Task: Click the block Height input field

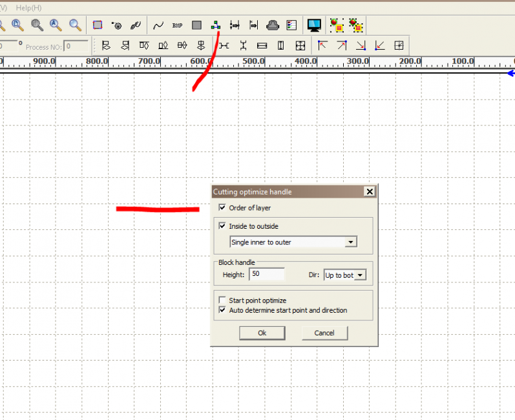Action: point(267,275)
